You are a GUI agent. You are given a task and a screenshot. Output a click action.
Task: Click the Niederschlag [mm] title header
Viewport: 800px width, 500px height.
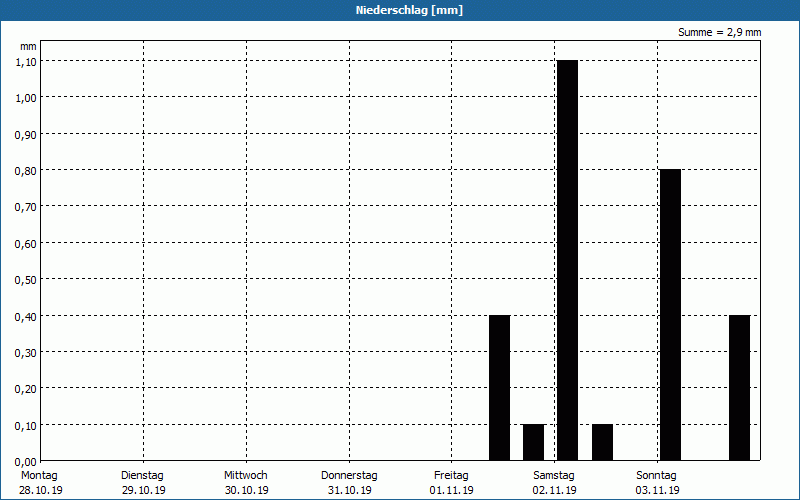409,10
